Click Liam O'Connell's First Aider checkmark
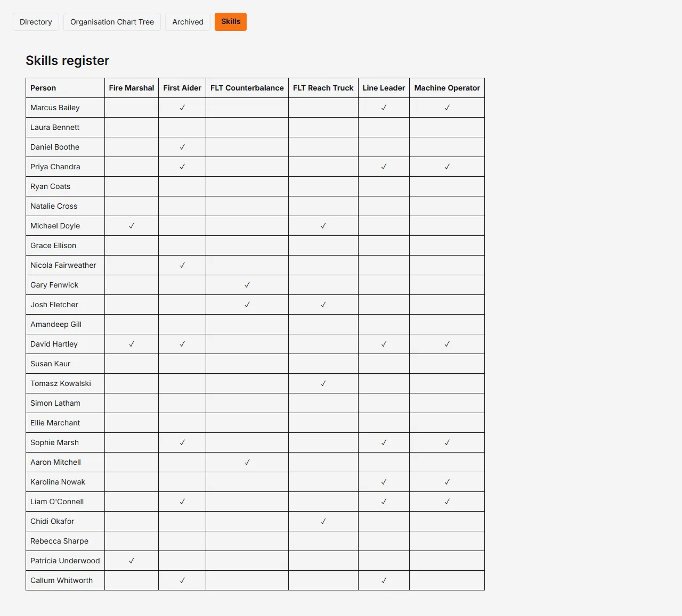682x616 pixels. click(x=182, y=502)
